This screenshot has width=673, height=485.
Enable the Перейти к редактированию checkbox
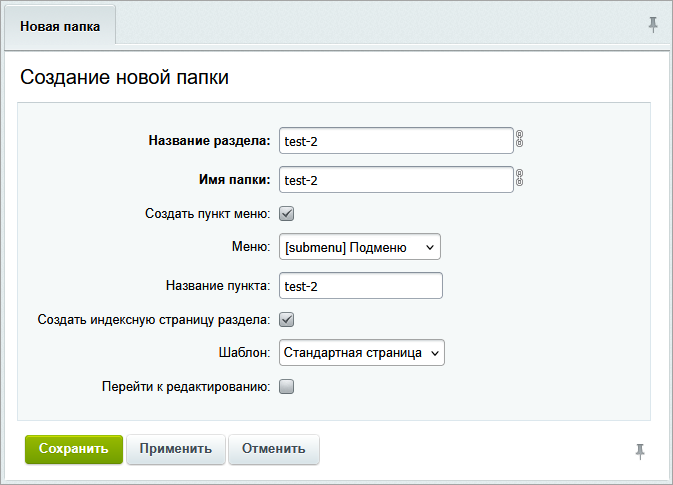(286, 387)
